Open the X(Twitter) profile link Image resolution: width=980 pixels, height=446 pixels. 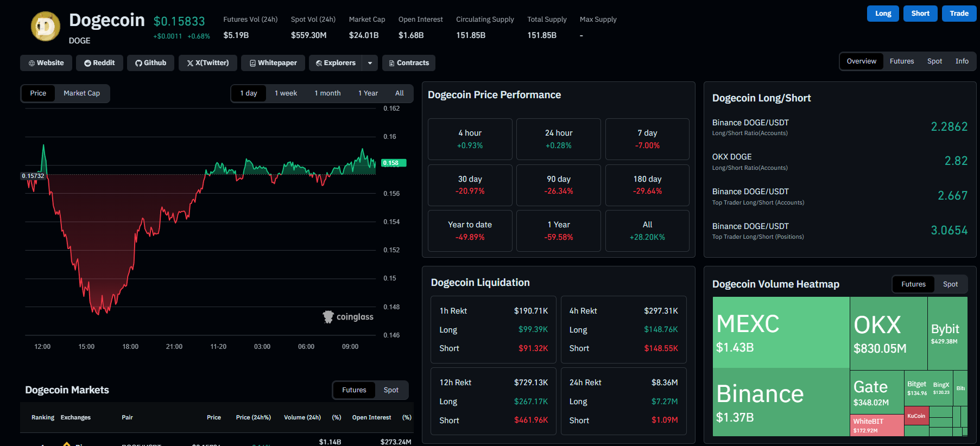tap(208, 63)
